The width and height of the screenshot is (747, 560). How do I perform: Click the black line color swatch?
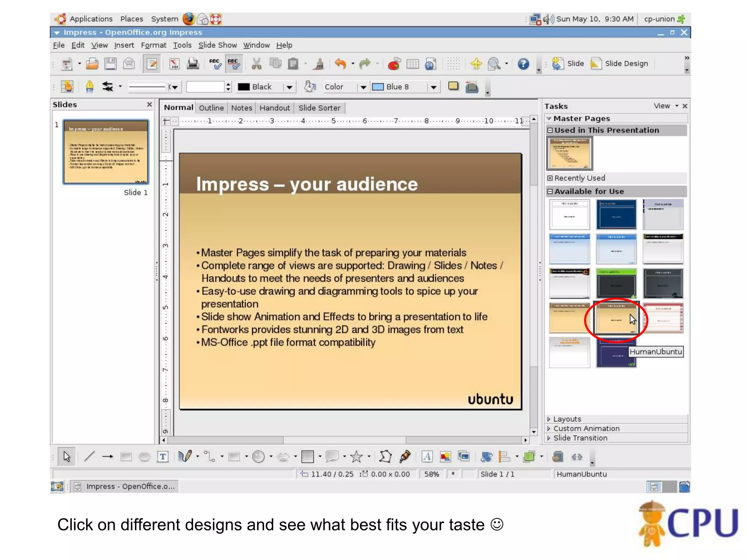[244, 87]
